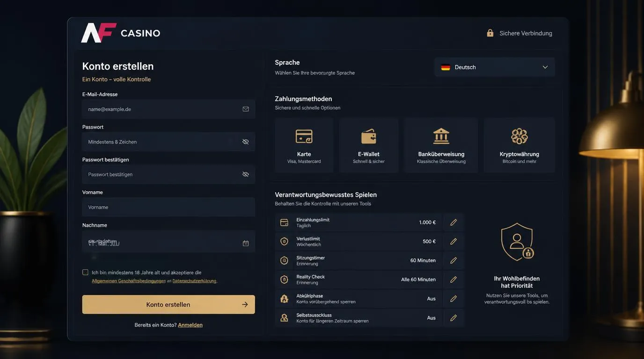The image size is (644, 359).
Task: Show the text in Passwort bestätigen field
Action: 246,174
